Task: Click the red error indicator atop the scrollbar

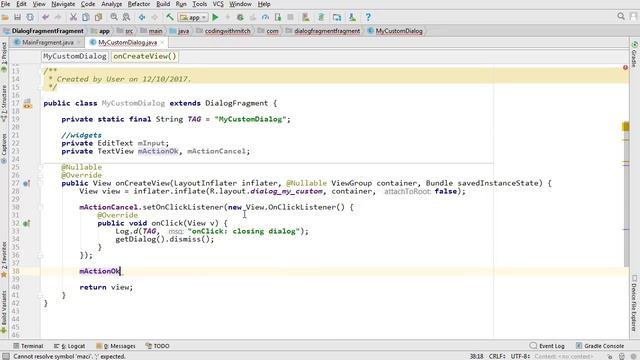Action: [x=625, y=67]
